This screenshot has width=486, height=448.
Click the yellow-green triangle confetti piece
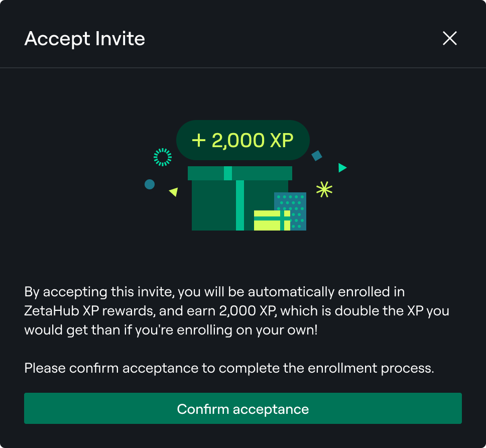click(x=174, y=192)
